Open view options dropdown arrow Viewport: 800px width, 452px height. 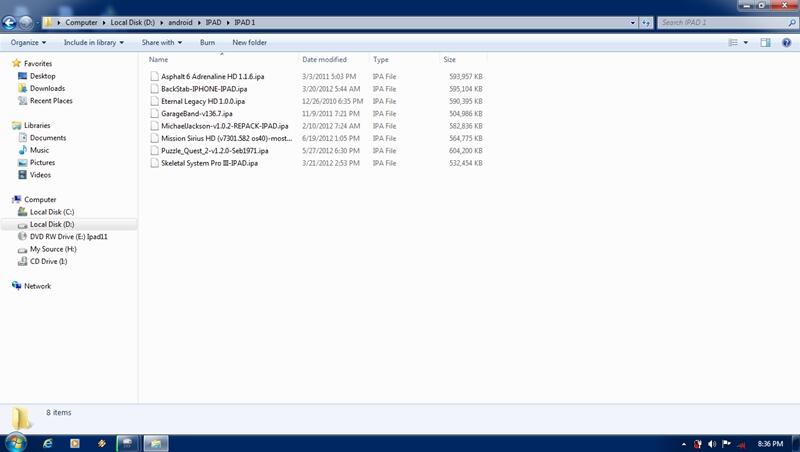coord(746,42)
